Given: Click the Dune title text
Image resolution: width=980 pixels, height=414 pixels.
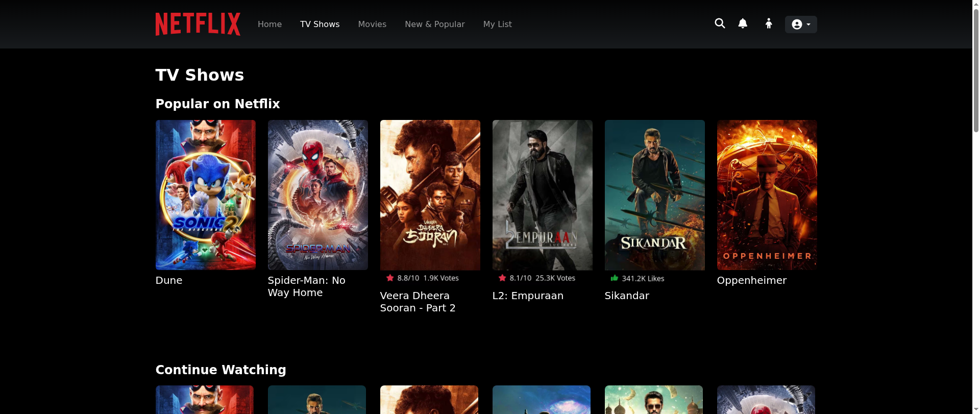Looking at the screenshot, I should click(169, 280).
